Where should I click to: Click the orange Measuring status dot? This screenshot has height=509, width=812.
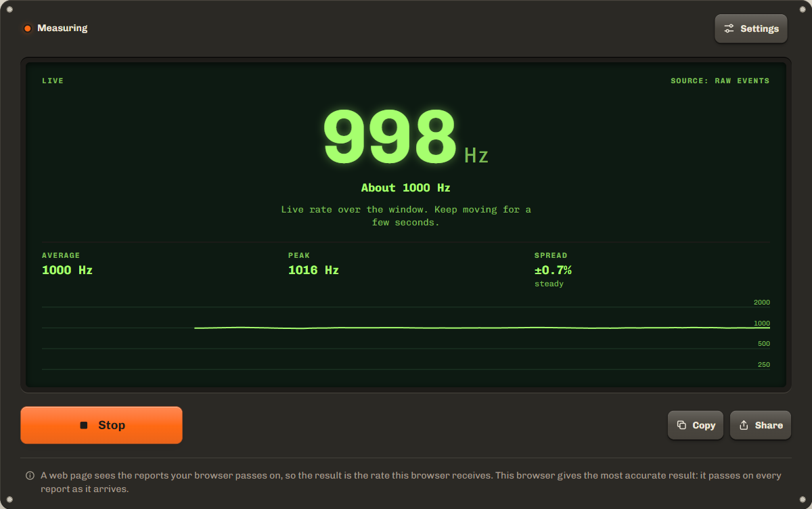(x=28, y=28)
